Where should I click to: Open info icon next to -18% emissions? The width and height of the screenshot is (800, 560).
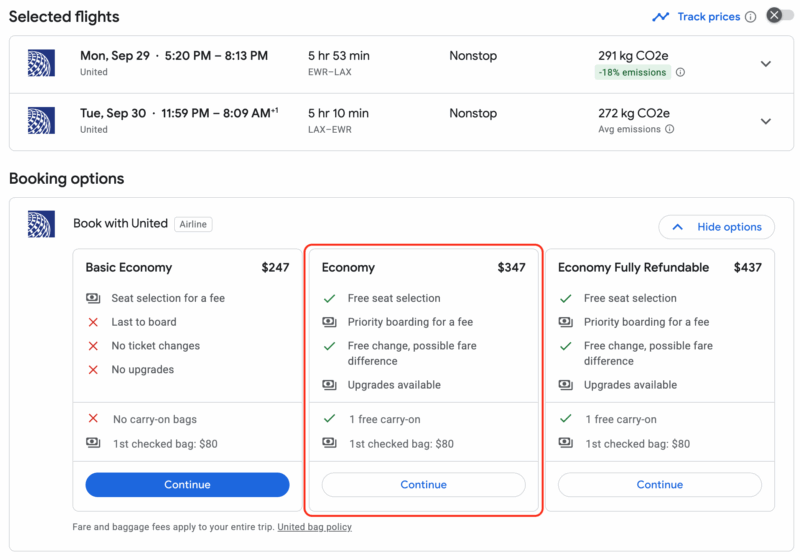(x=680, y=72)
